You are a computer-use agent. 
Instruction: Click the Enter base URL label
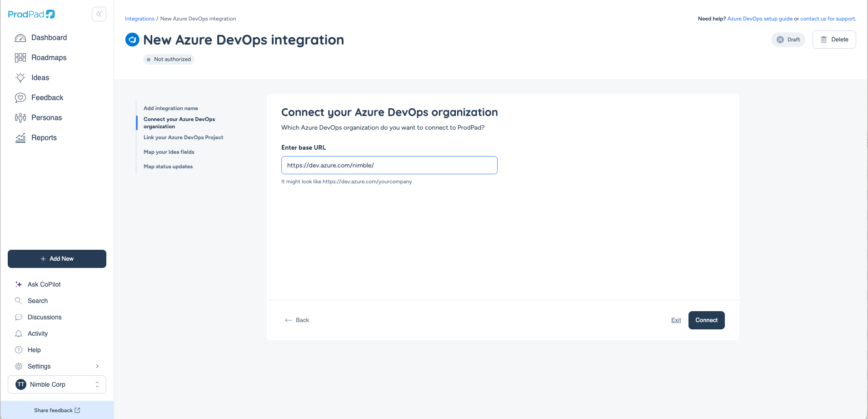pos(304,147)
